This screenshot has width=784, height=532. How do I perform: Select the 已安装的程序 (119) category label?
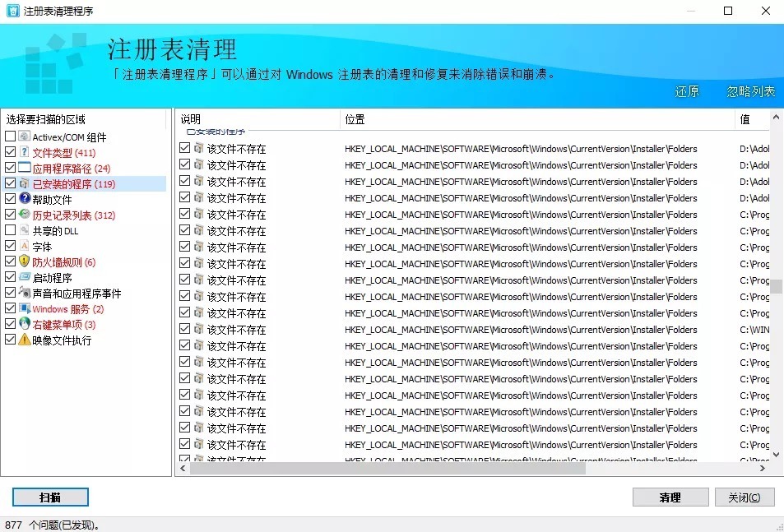click(74, 184)
